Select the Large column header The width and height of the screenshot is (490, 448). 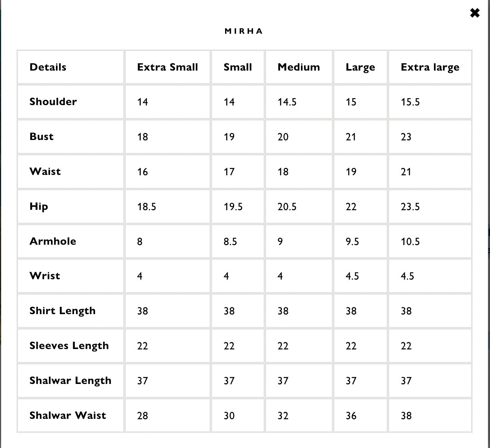point(360,67)
